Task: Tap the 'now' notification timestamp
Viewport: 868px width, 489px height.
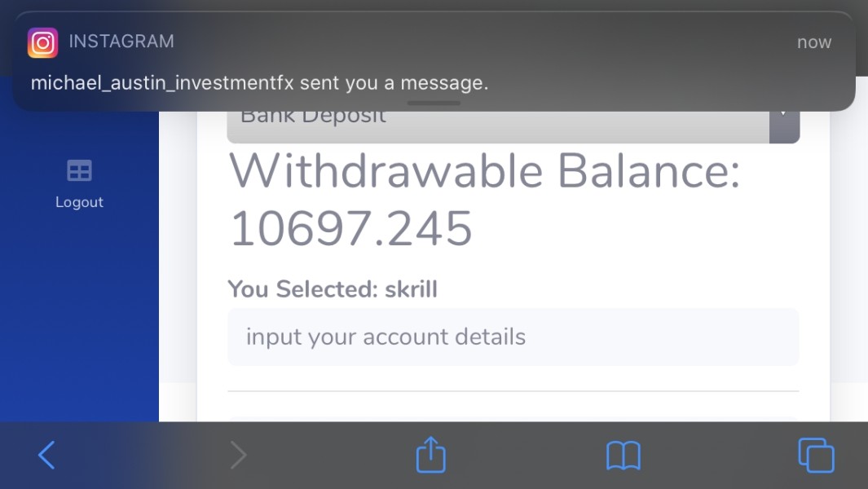Action: 813,42
